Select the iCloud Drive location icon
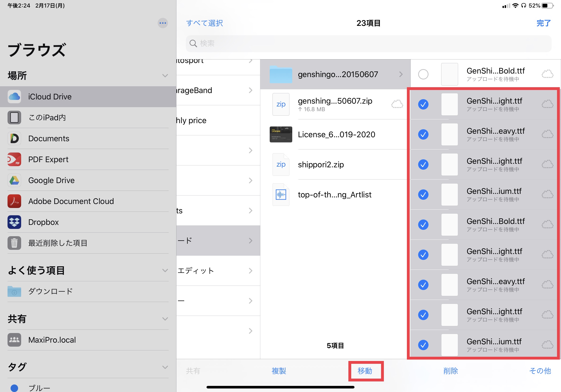Image resolution: width=561 pixels, height=392 pixels. point(14,97)
